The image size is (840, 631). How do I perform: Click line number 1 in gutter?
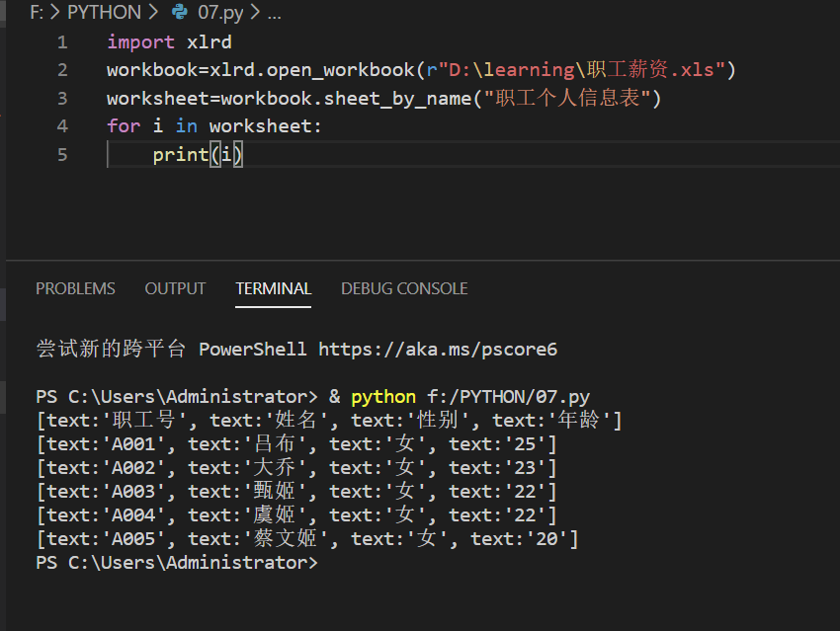(x=62, y=42)
